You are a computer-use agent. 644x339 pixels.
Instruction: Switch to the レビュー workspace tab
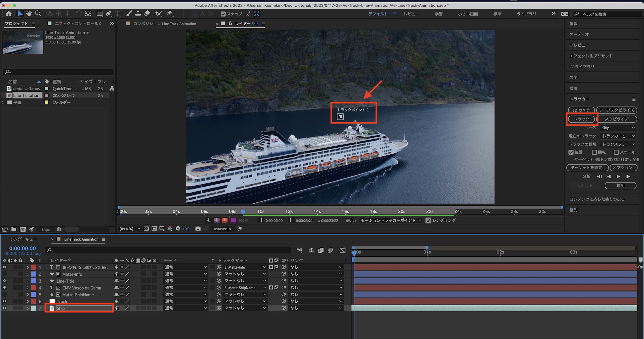coord(412,14)
